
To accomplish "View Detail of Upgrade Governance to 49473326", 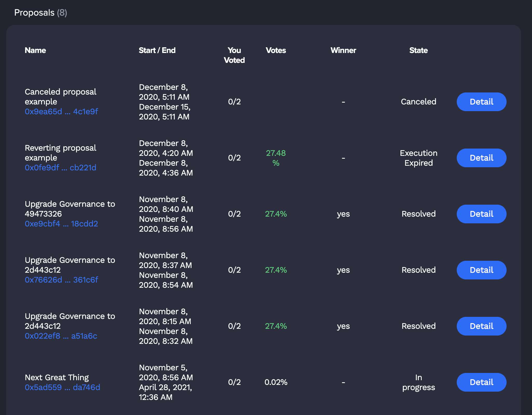I will [x=481, y=214].
